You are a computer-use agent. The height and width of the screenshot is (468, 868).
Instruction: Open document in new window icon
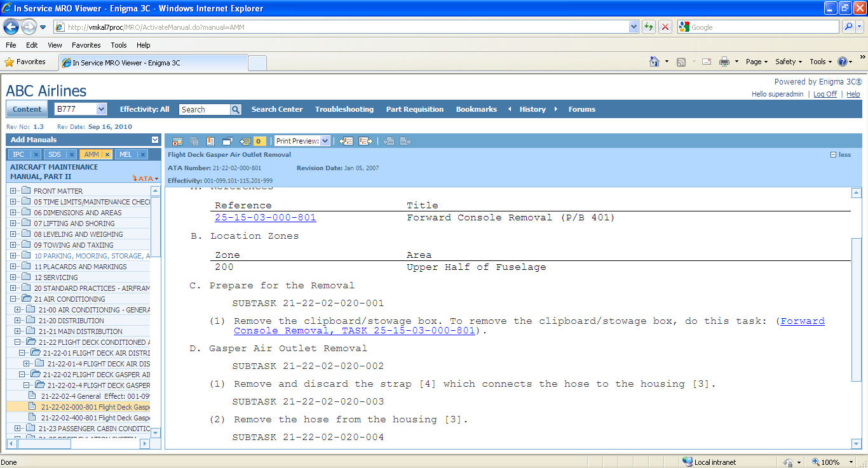tap(227, 141)
